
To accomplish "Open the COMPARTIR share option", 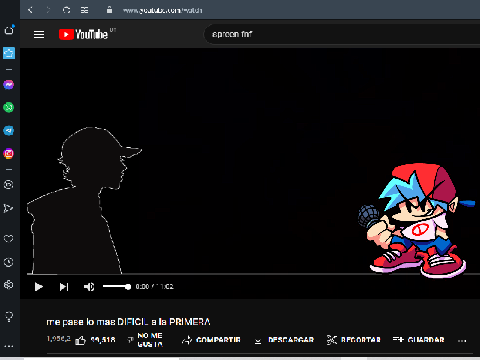I will pyautogui.click(x=211, y=340).
